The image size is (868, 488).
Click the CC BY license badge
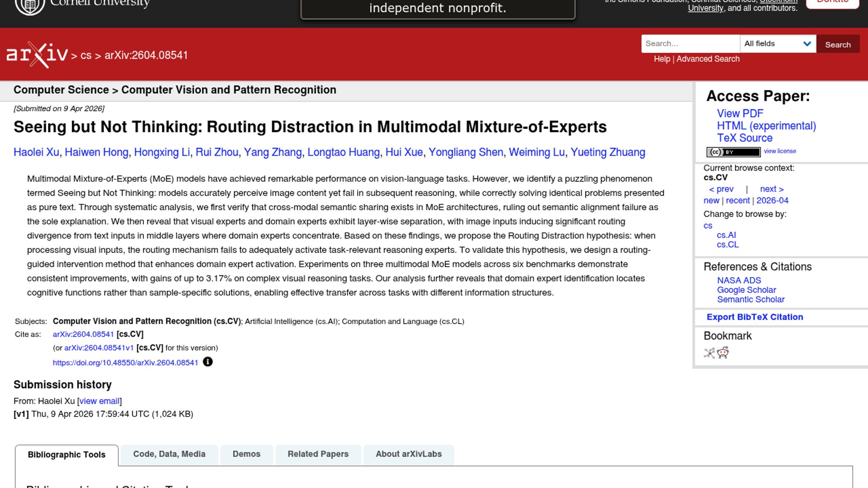[x=733, y=152]
